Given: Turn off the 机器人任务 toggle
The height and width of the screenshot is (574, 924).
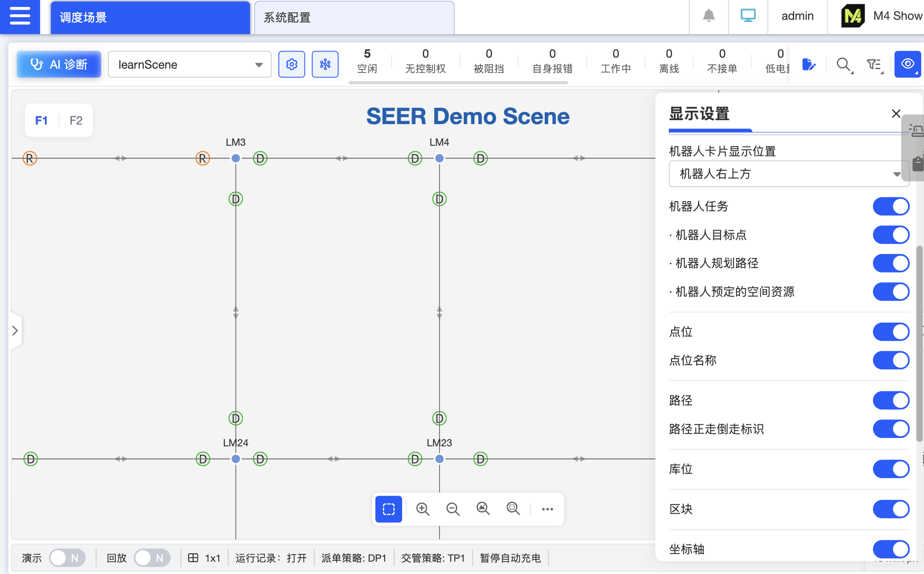Looking at the screenshot, I should 891,206.
